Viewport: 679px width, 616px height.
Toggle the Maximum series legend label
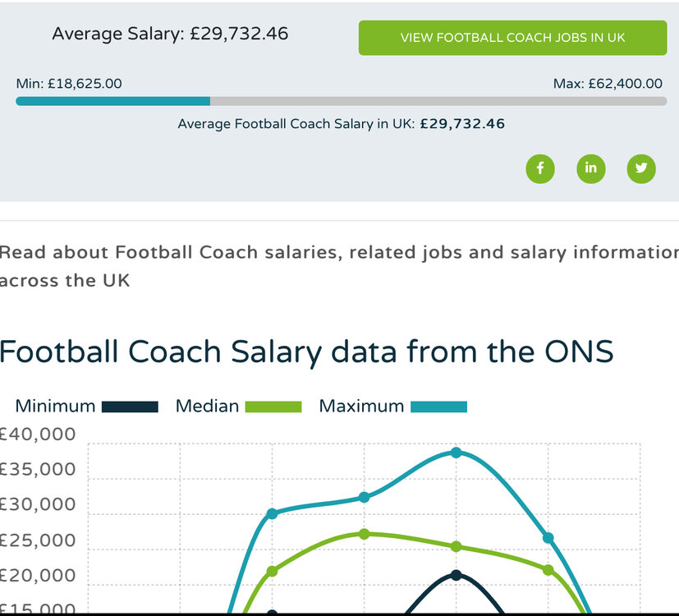[361, 406]
